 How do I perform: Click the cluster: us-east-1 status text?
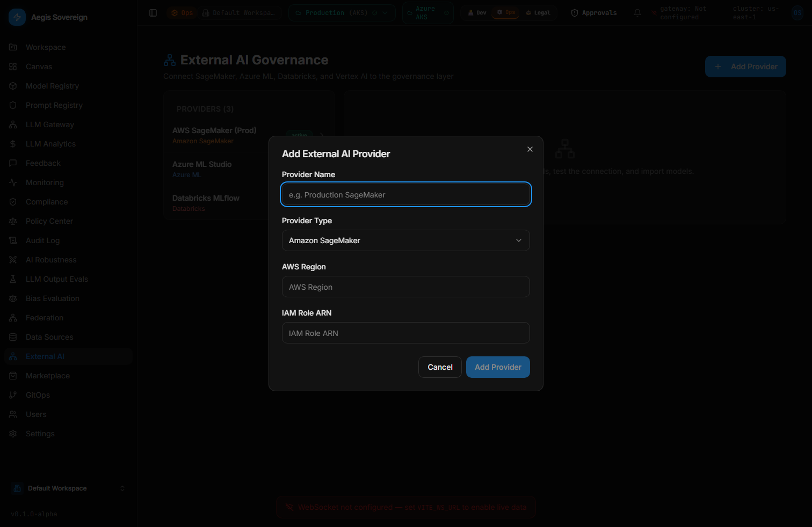[756, 13]
